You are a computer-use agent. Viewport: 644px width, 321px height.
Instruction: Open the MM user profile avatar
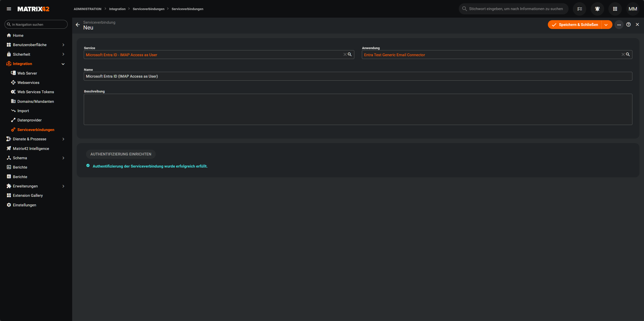(633, 9)
